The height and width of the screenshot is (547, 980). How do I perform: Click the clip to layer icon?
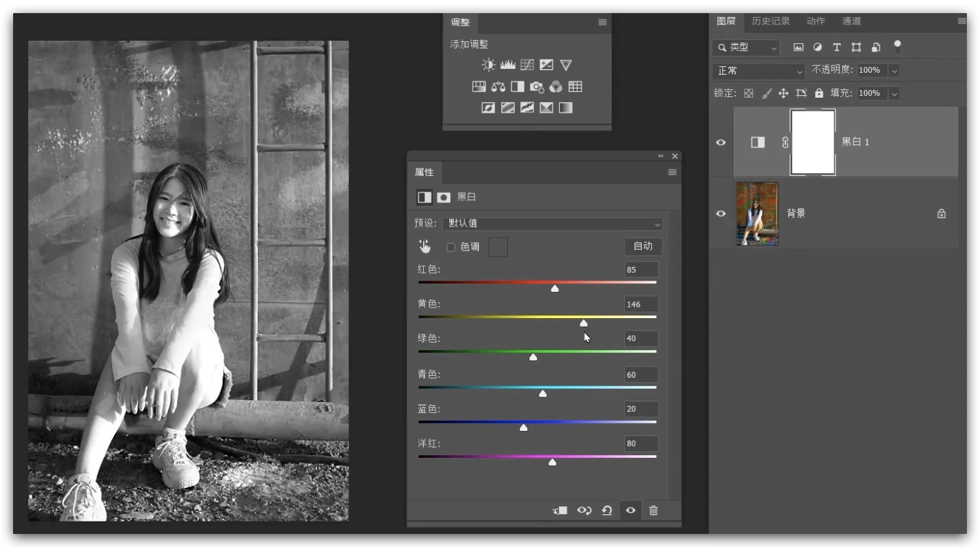pyautogui.click(x=560, y=510)
